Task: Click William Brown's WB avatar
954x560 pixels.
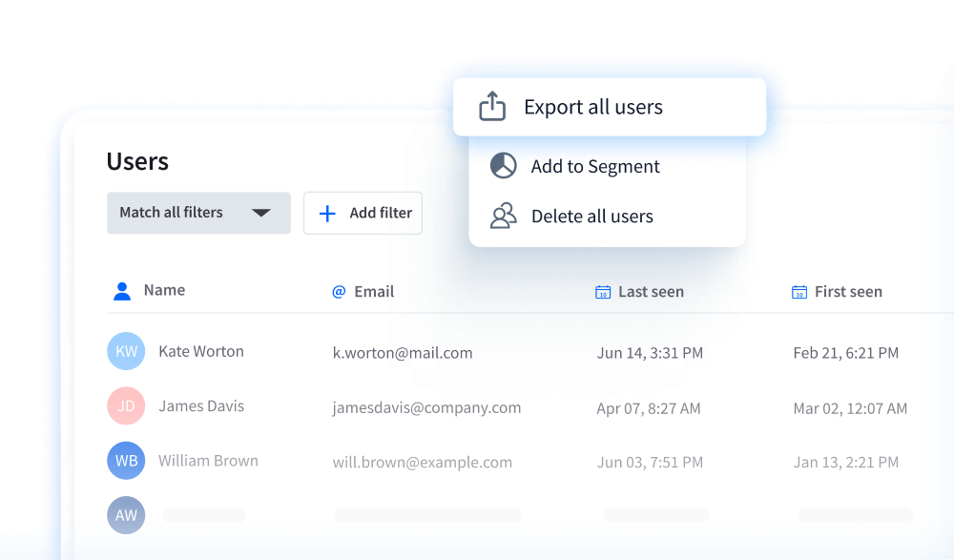Action: [126, 461]
